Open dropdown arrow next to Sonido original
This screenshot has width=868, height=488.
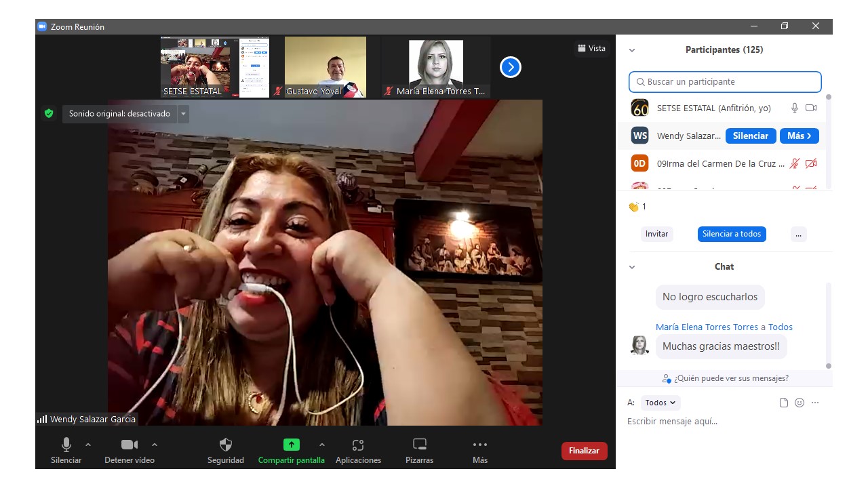pos(183,114)
